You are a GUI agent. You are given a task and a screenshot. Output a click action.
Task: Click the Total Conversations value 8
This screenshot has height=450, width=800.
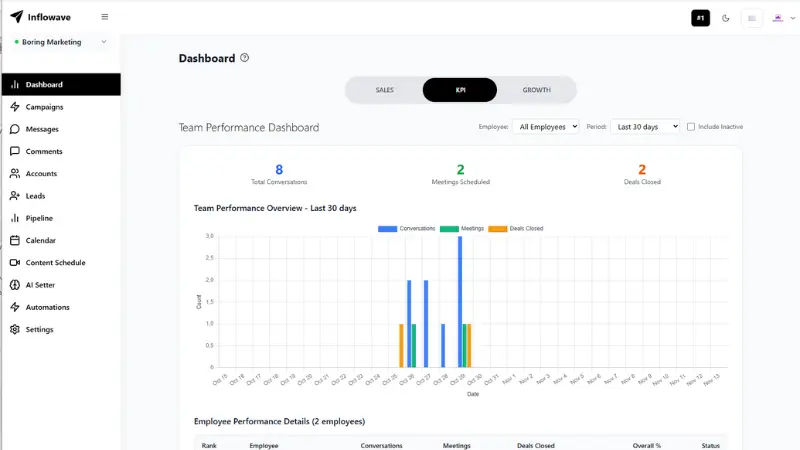279,169
